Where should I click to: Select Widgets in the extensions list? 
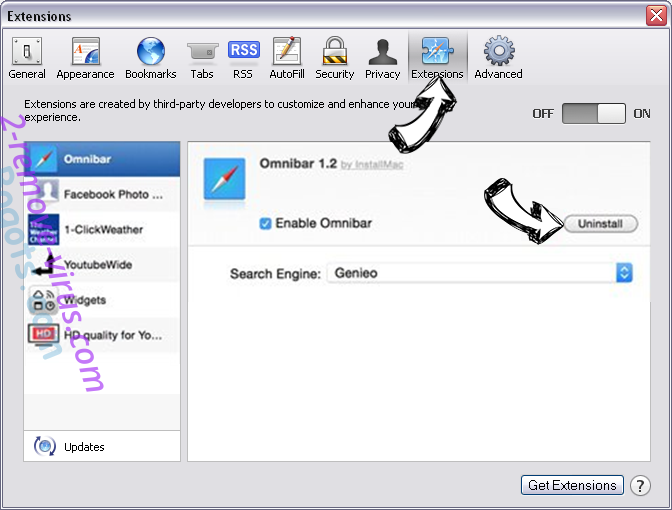click(102, 300)
